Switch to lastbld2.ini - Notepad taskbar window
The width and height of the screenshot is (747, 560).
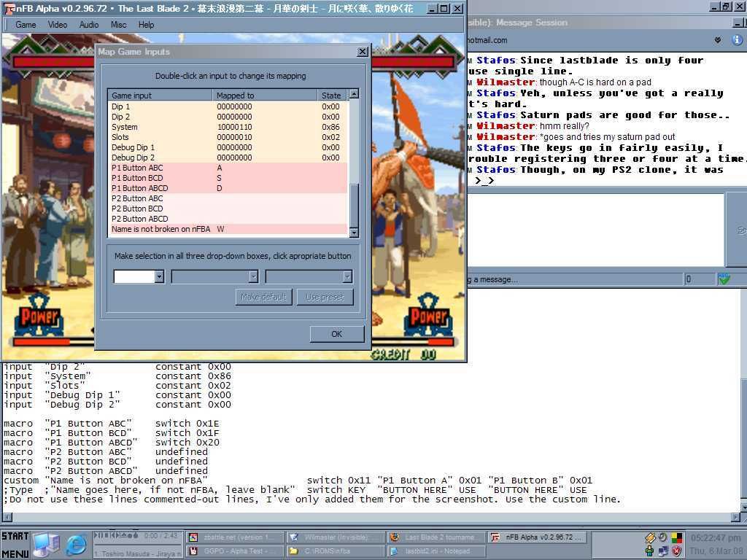click(x=436, y=551)
